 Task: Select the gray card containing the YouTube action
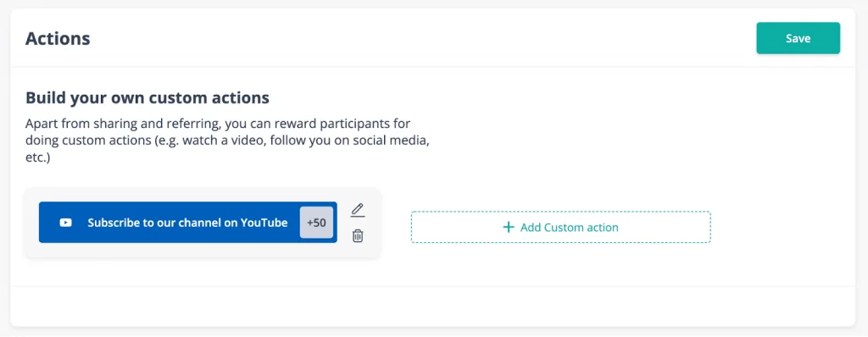tap(203, 223)
